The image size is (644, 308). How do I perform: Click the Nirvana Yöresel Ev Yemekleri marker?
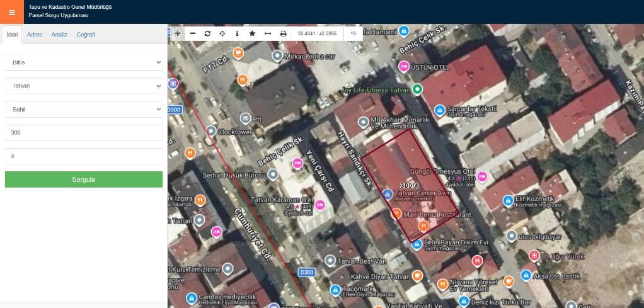pos(442,284)
